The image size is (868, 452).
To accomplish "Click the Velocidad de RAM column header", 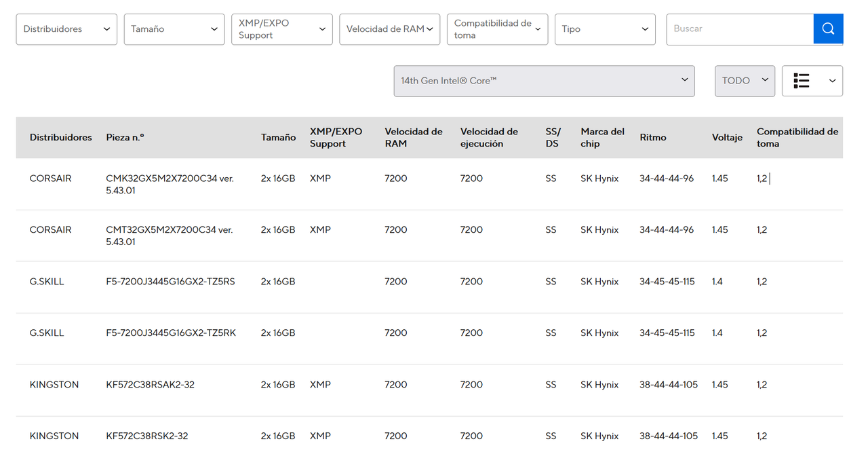I will coord(414,138).
